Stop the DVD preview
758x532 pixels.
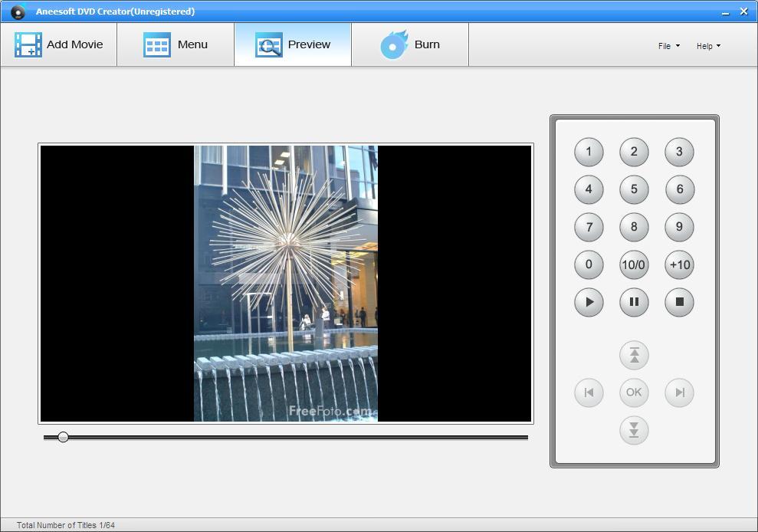click(x=679, y=302)
